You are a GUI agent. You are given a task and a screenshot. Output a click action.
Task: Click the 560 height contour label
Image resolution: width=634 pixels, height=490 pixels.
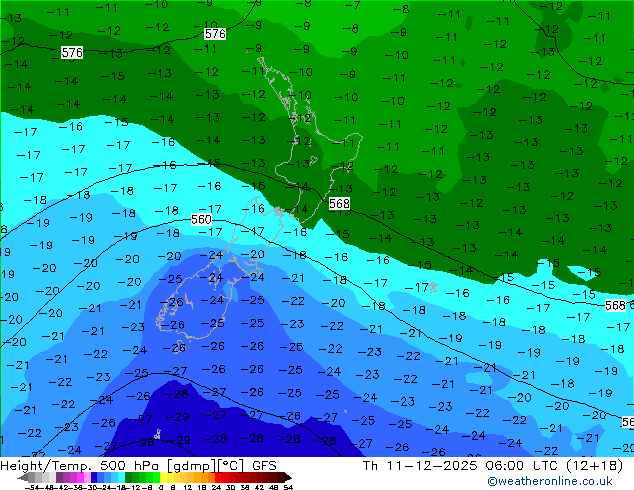coord(201,220)
